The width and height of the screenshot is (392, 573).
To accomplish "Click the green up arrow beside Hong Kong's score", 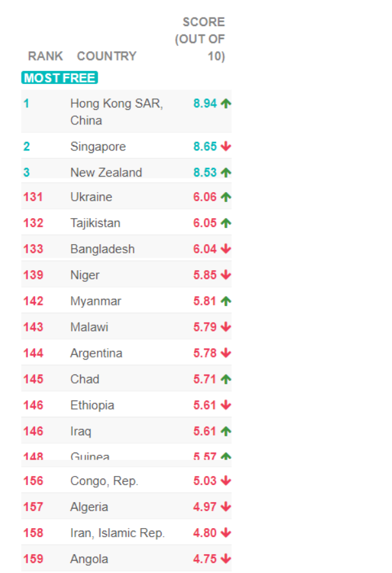I will tap(226, 103).
